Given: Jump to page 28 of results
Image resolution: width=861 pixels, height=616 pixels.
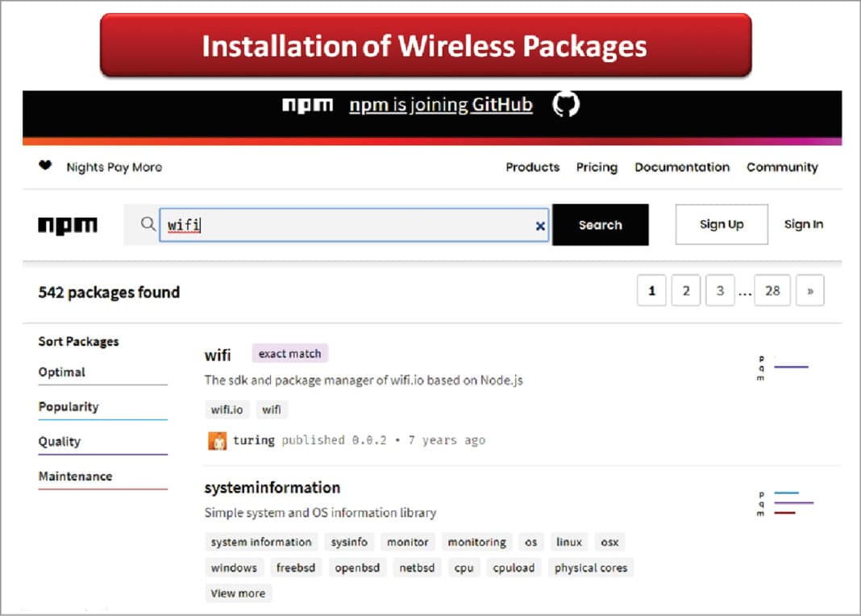Looking at the screenshot, I should click(x=772, y=291).
